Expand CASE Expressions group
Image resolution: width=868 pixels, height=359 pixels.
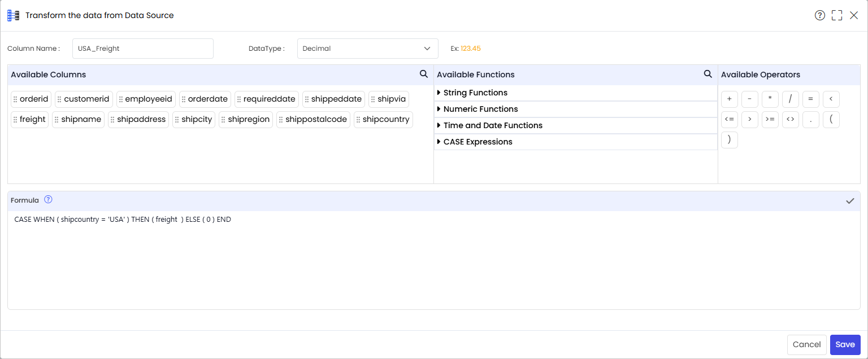576,142
